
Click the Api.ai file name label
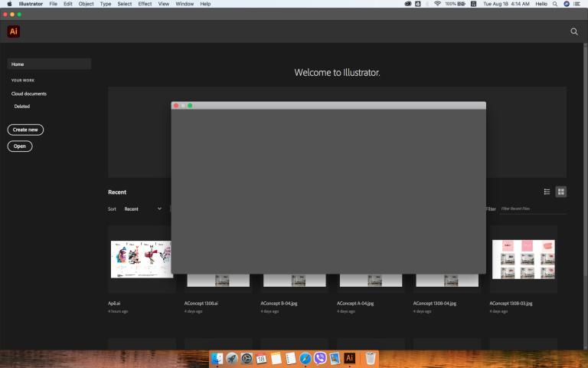coord(114,303)
